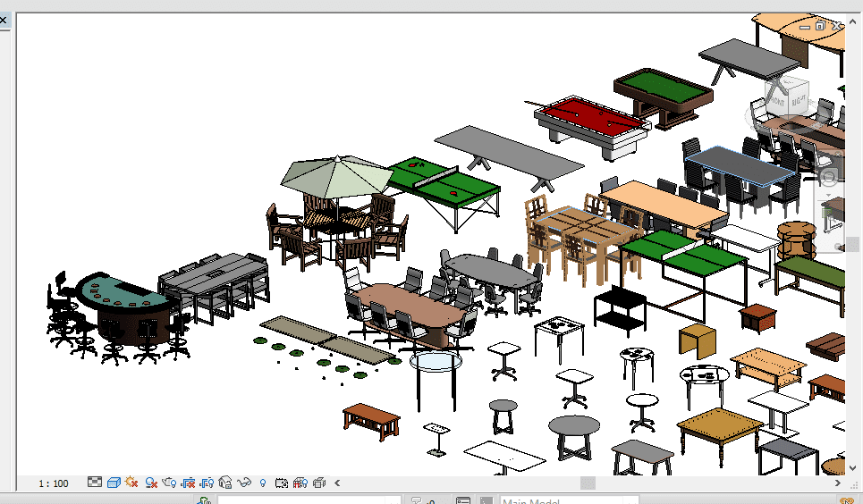Click Show Crop Region icon
Screen dimensions: 863x504
pyautogui.click(x=207, y=483)
